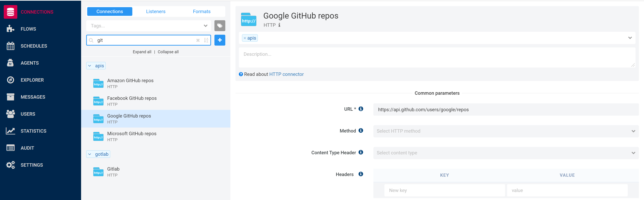Viewport: 644px width, 200px height.
Task: Click the search magnifier icon
Action: (x=91, y=40)
